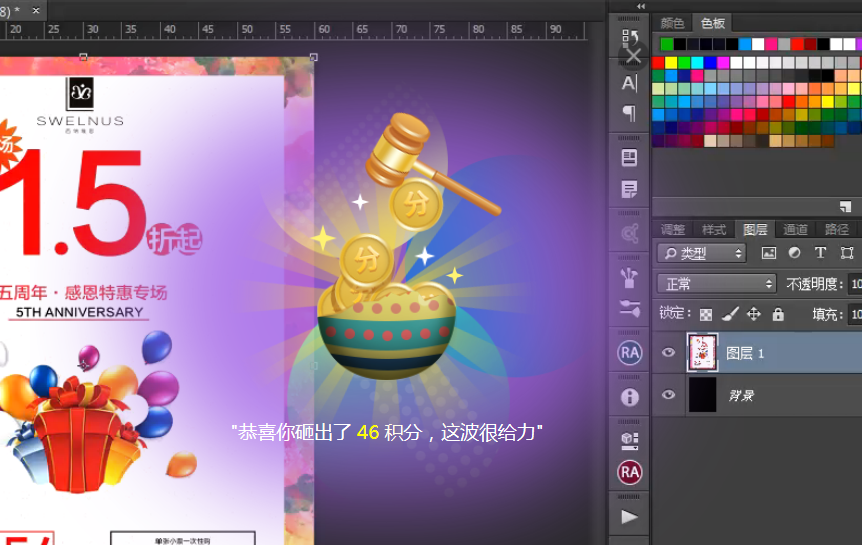Pick the cyan swatch in the first grid row
This screenshot has height=545, width=862.
697,62
